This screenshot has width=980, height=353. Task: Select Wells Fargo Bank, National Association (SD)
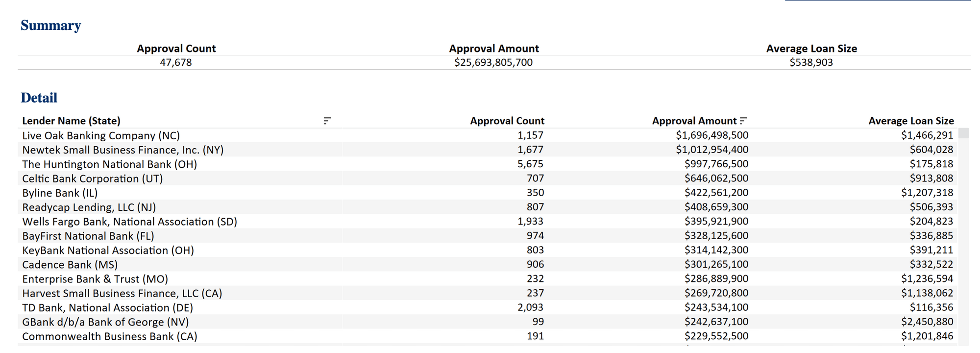click(130, 222)
